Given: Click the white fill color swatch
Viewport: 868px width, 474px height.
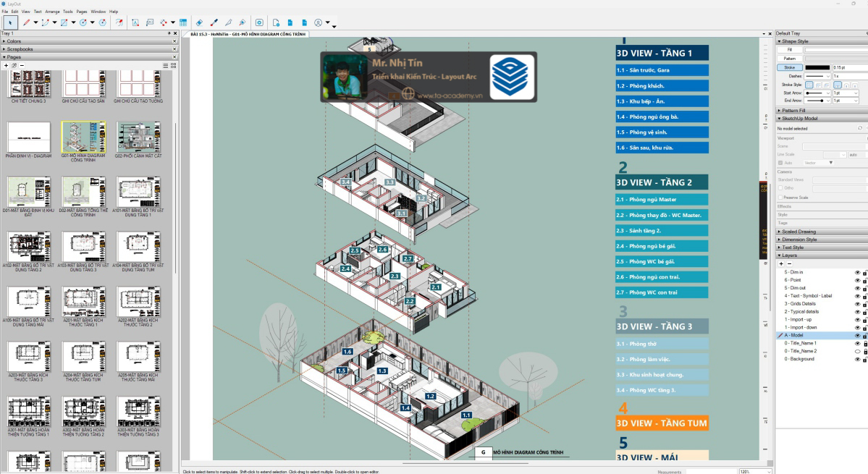Looking at the screenshot, I should point(836,50).
